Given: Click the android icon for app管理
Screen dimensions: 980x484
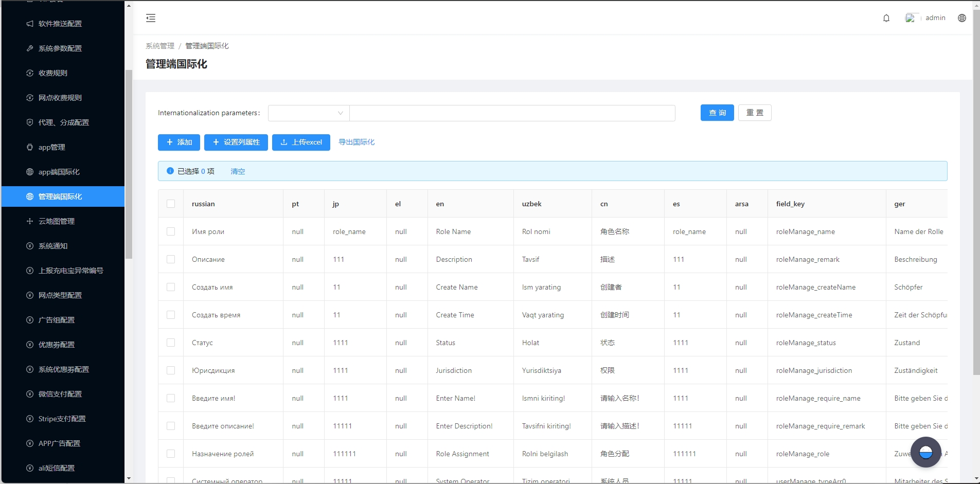Looking at the screenshot, I should (x=30, y=147).
